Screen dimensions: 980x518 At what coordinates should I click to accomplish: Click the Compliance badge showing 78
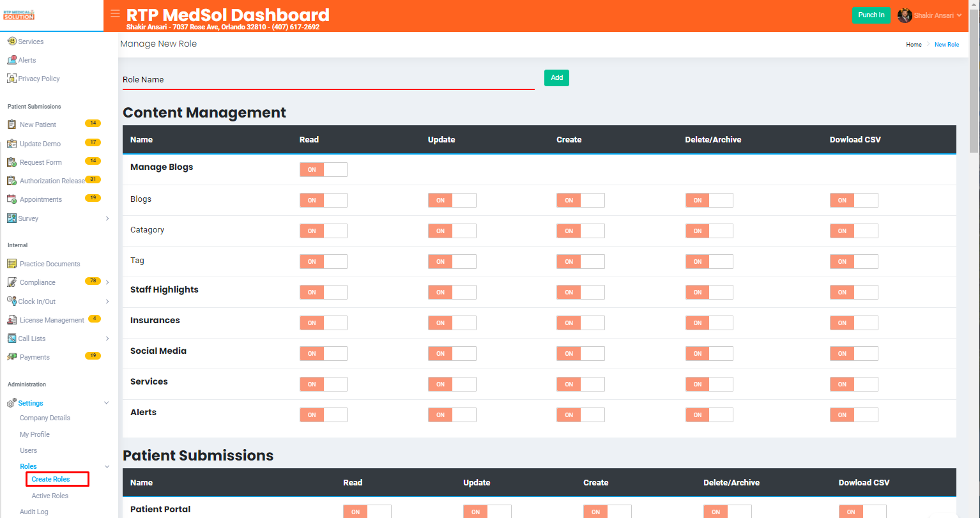pos(93,281)
